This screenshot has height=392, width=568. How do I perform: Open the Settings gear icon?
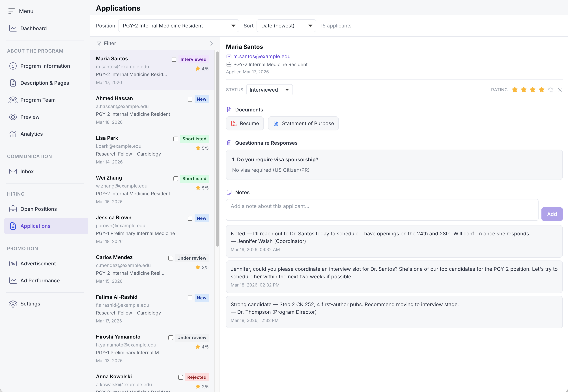click(x=13, y=304)
